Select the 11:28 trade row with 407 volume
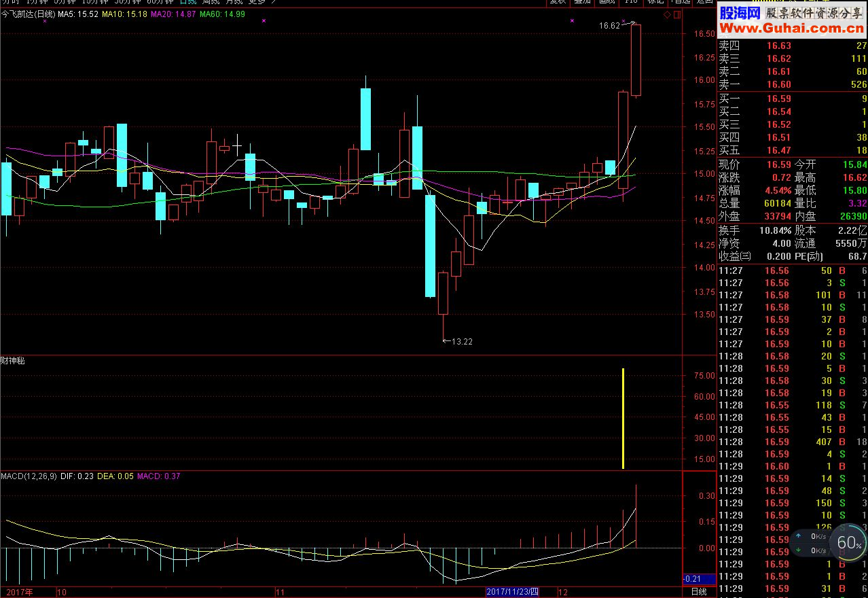The width and height of the screenshot is (868, 598). point(793,442)
